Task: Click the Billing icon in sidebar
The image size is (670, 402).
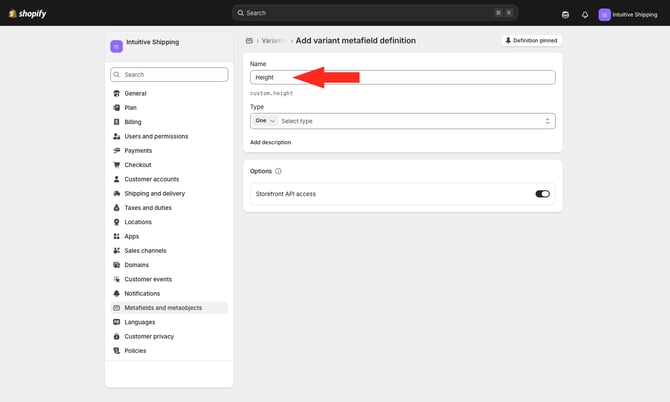Action: [116, 122]
